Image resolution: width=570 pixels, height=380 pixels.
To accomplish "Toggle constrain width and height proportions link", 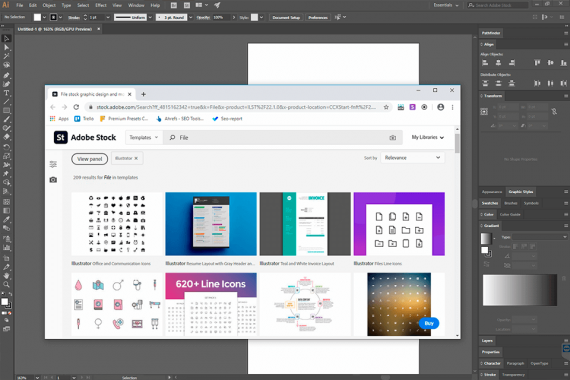I will pos(554,112).
